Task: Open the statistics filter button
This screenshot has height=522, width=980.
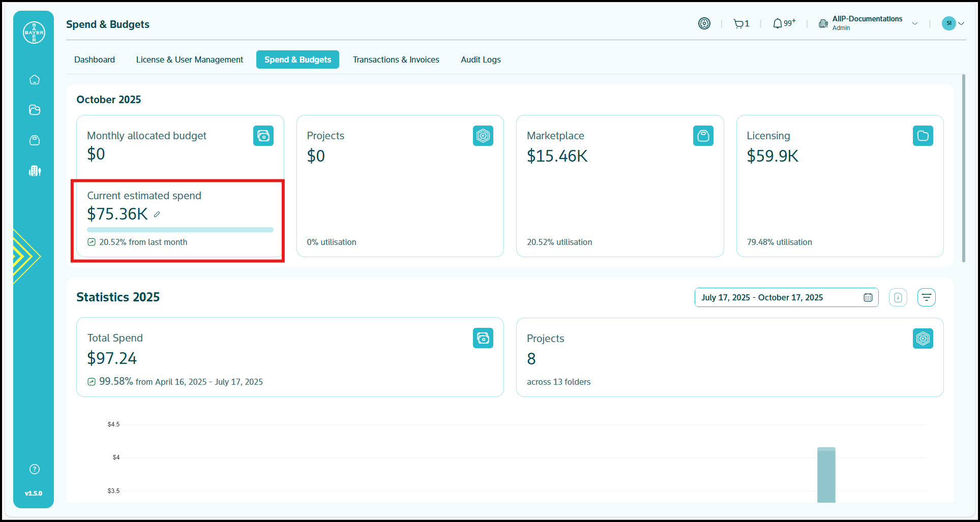Action: click(926, 297)
